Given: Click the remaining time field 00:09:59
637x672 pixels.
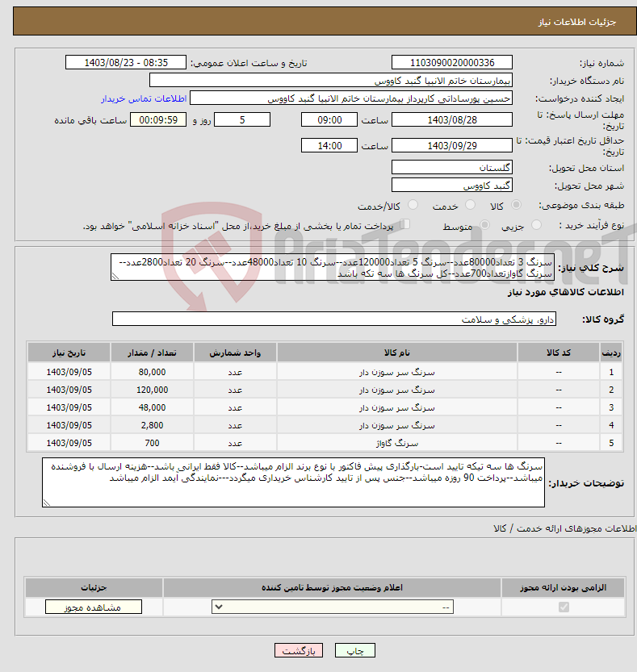Looking at the screenshot, I should tap(158, 120).
